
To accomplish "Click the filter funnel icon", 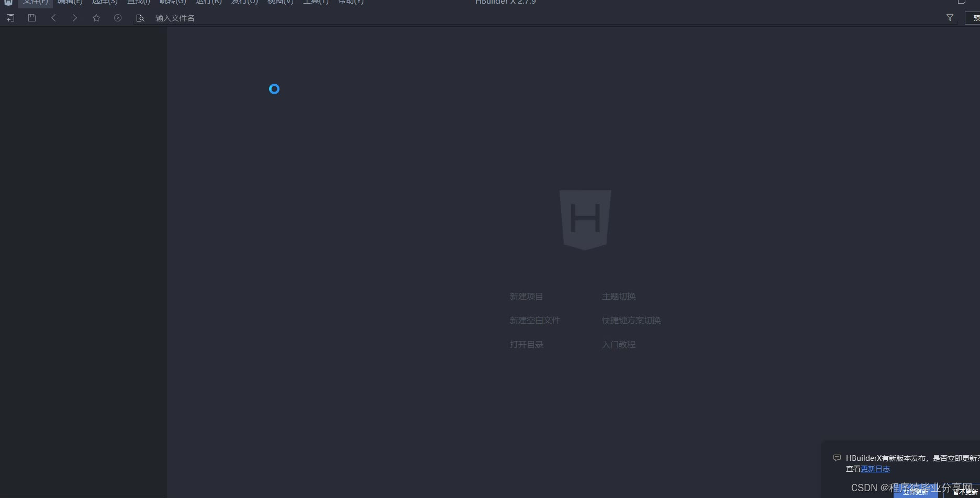I will point(950,18).
